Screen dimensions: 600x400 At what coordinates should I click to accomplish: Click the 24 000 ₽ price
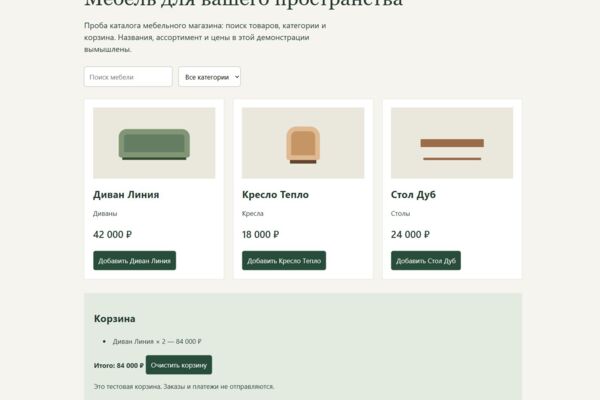coord(410,234)
